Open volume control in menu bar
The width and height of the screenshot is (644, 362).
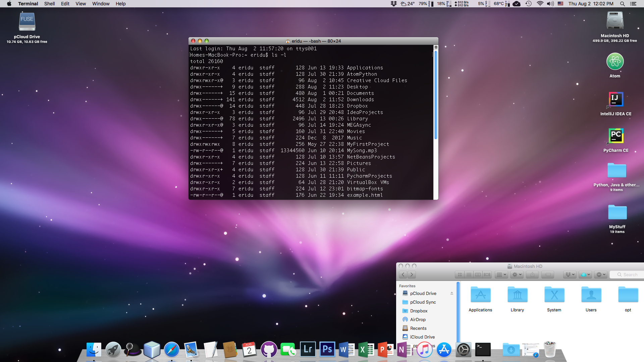pyautogui.click(x=550, y=4)
